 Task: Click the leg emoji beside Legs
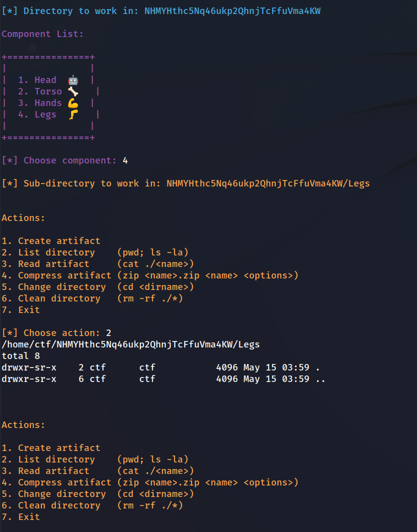(73, 114)
